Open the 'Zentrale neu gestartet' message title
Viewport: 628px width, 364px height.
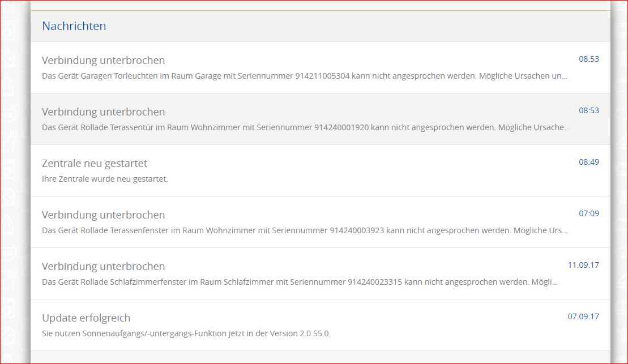[94, 164]
